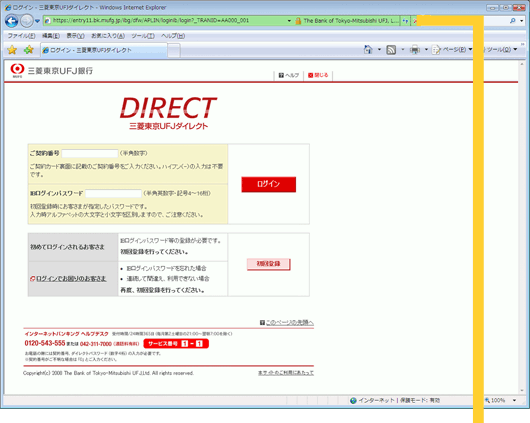
Task: Click the security padlock icon in address bar
Action: coord(298,21)
